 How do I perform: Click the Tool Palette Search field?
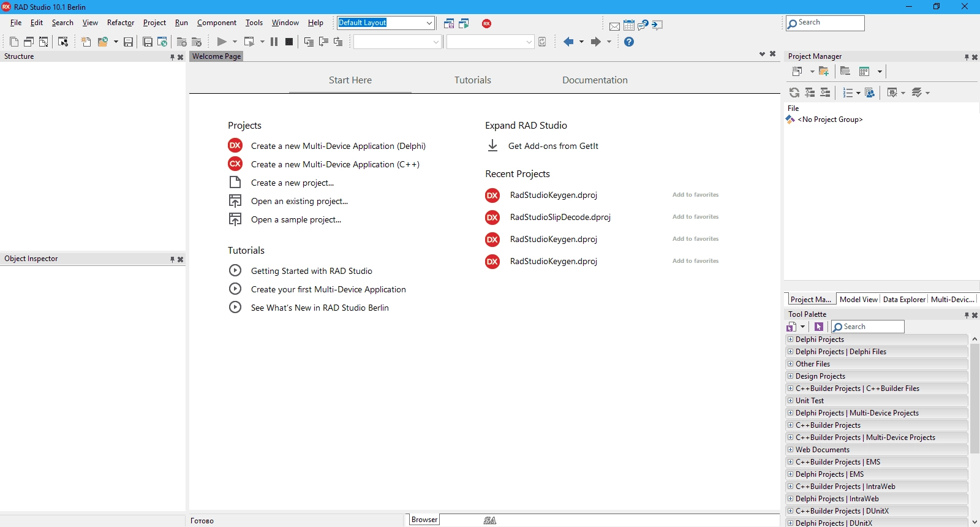[867, 327]
